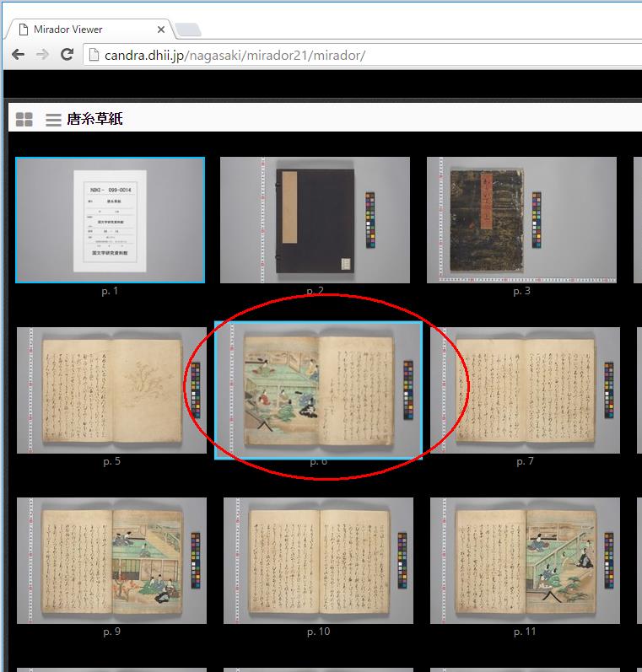Open the p. 9 illustrated spread thumbnail
642x672 pixels.
(111, 561)
